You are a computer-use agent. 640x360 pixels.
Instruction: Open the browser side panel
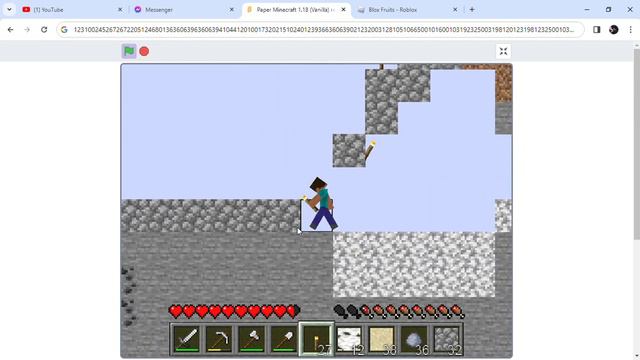click(596, 29)
